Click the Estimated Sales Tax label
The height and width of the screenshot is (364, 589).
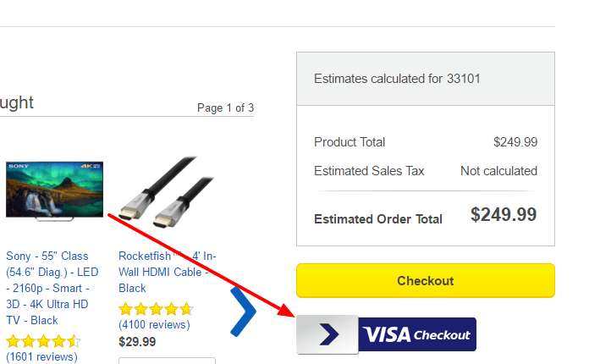coord(369,171)
